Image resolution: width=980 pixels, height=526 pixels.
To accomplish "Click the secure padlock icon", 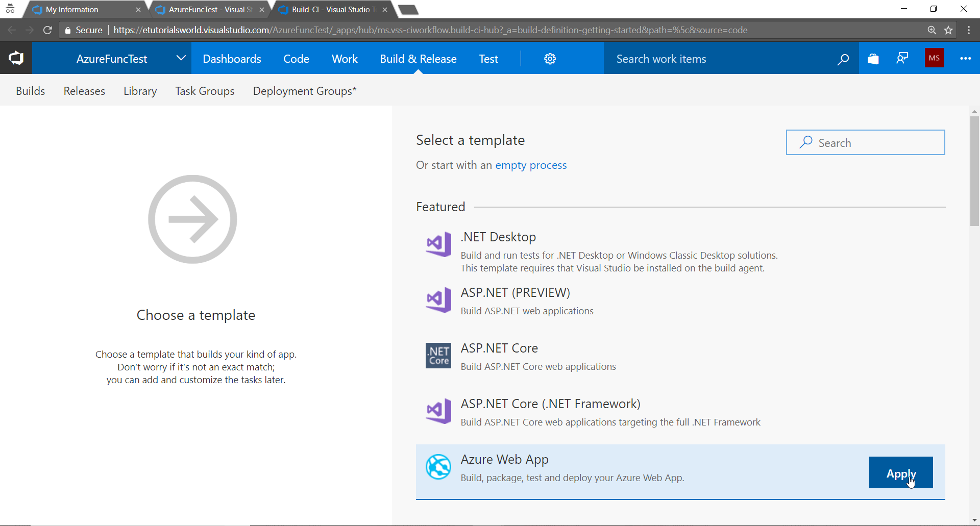I will click(x=68, y=31).
